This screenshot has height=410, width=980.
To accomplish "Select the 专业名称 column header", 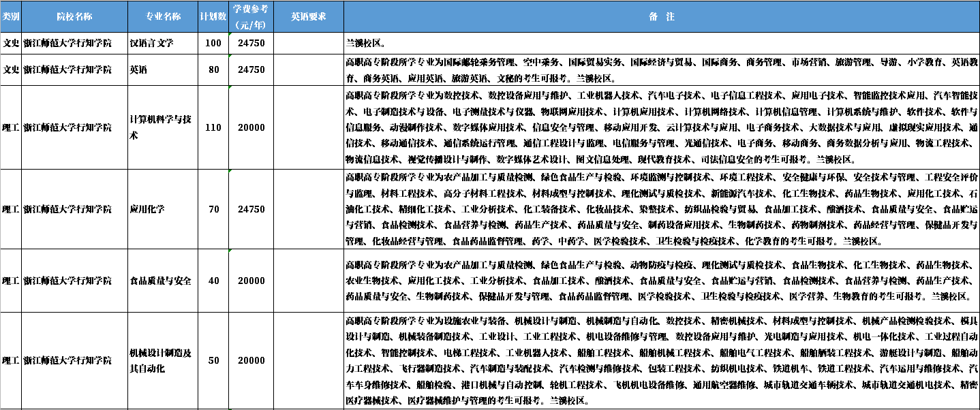I will tap(163, 16).
